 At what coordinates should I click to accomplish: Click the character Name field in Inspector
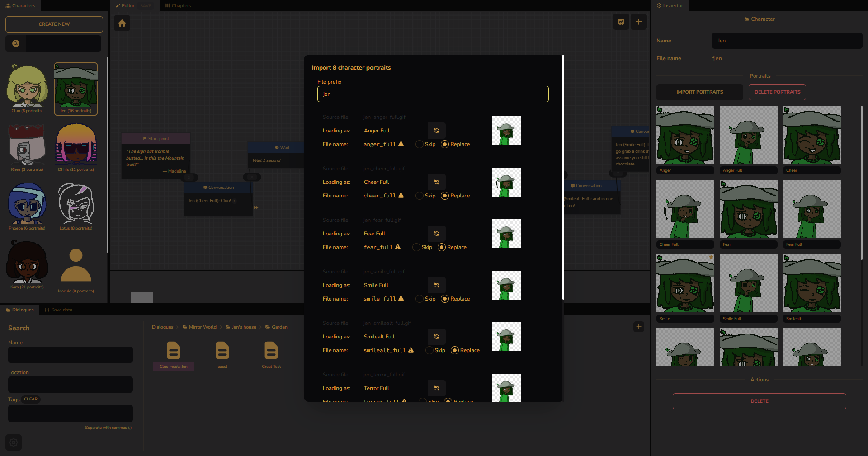pos(787,41)
